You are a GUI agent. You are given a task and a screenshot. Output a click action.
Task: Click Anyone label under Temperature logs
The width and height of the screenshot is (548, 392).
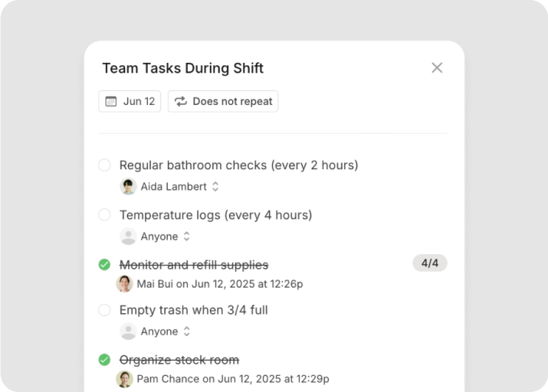(x=159, y=237)
